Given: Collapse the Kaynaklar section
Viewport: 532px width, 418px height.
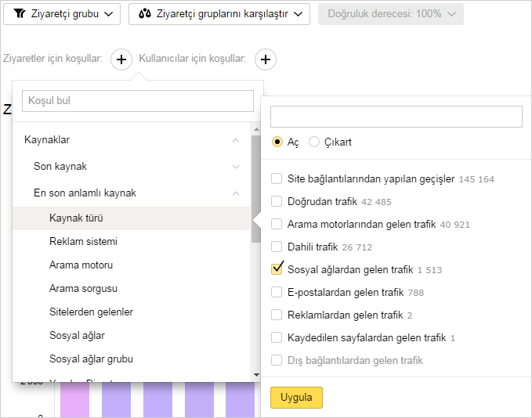Looking at the screenshot, I should coord(235,140).
